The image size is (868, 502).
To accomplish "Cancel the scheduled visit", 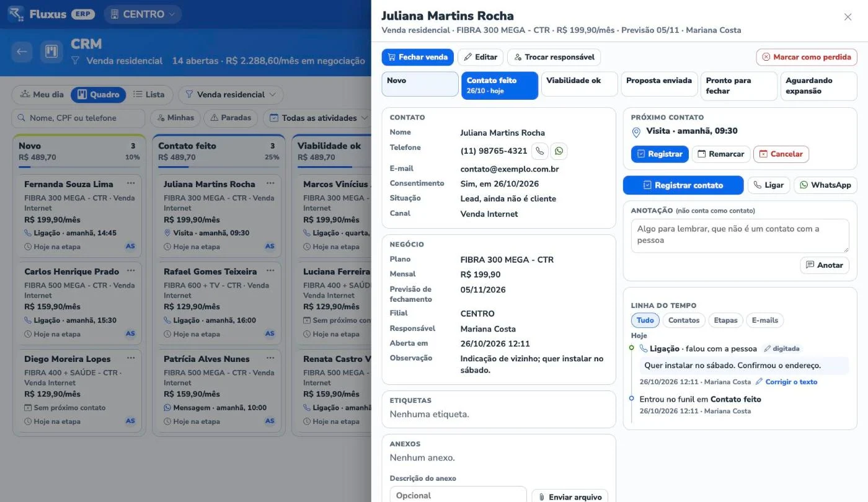I will (781, 154).
